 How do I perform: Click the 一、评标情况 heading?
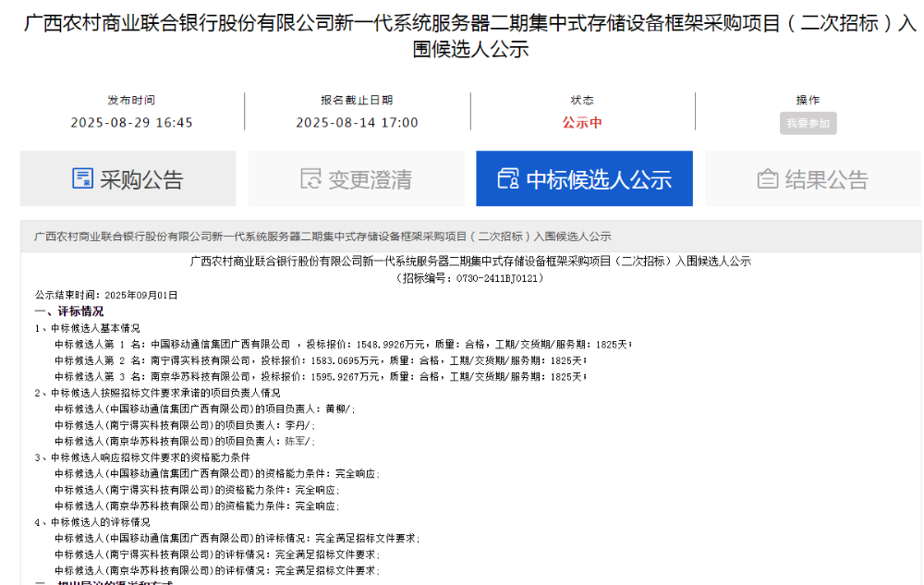tap(69, 311)
